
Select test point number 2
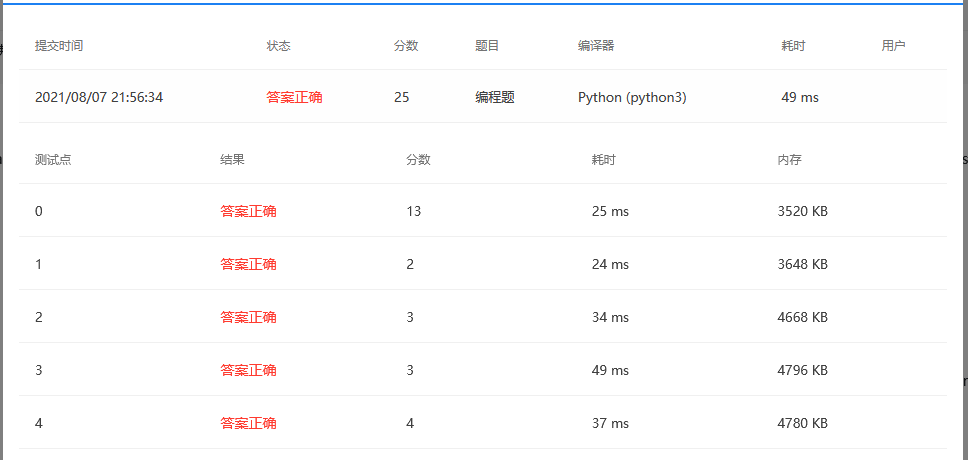[39, 317]
